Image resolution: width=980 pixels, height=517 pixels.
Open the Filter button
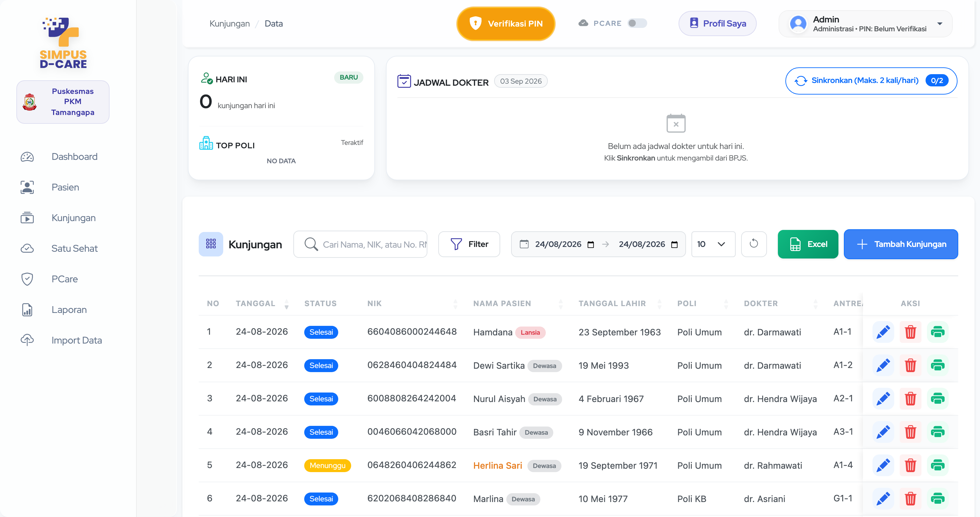pos(469,244)
